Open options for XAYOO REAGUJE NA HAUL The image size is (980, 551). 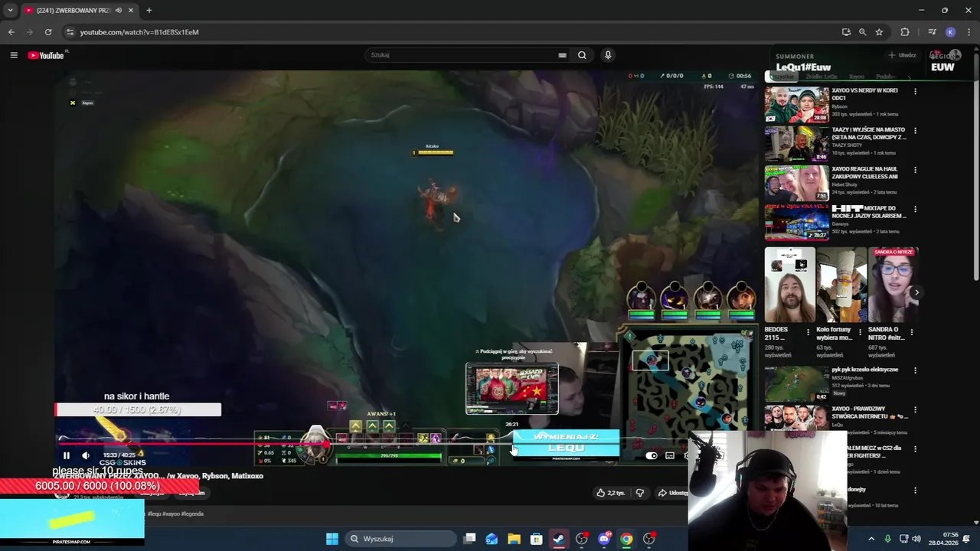(x=915, y=170)
